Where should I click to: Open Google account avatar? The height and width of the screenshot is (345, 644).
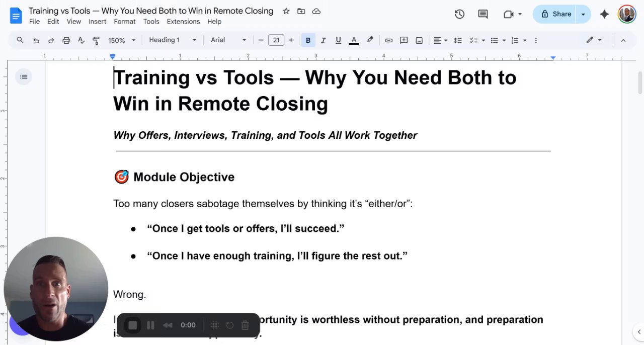pos(627,14)
